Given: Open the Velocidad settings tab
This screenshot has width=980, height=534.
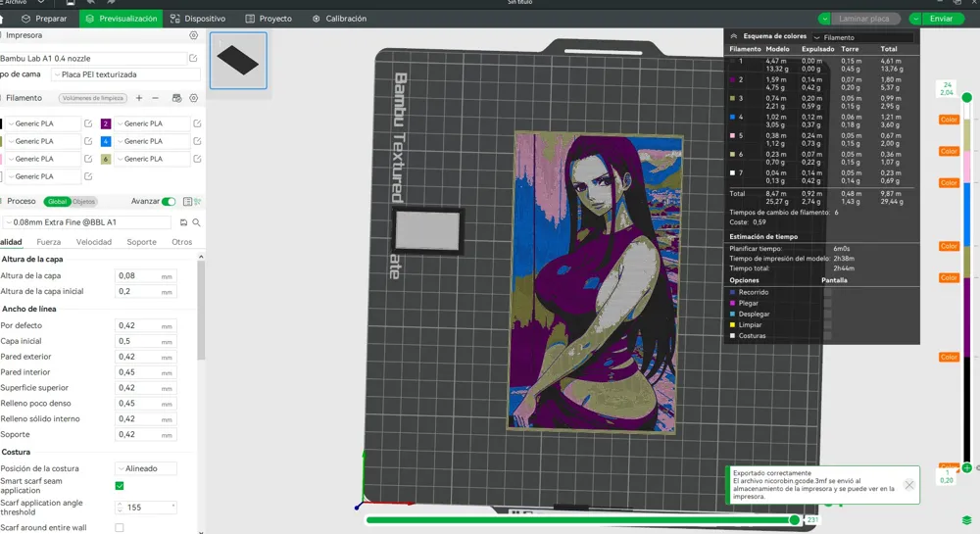Looking at the screenshot, I should (x=94, y=242).
